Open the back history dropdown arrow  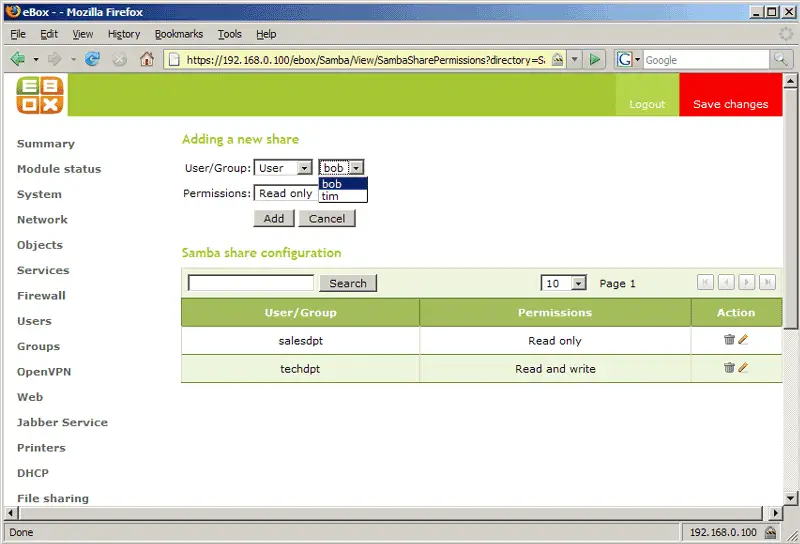[x=36, y=60]
